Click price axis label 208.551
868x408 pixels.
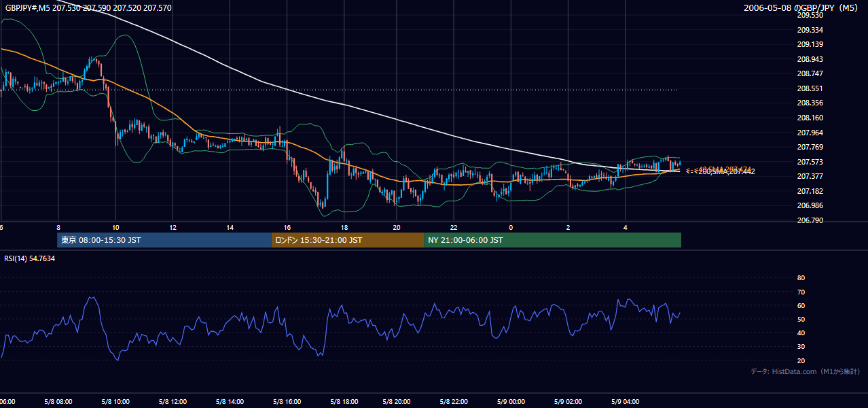pyautogui.click(x=810, y=88)
